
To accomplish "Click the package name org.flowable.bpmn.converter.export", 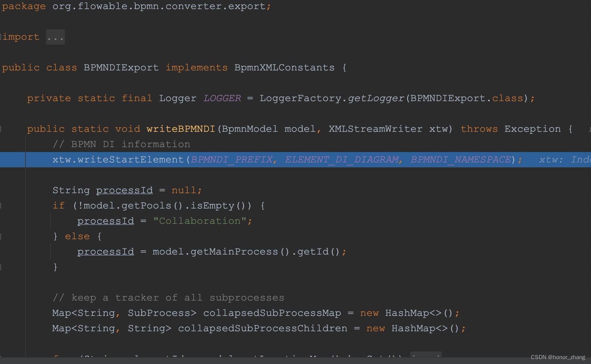I will point(160,6).
